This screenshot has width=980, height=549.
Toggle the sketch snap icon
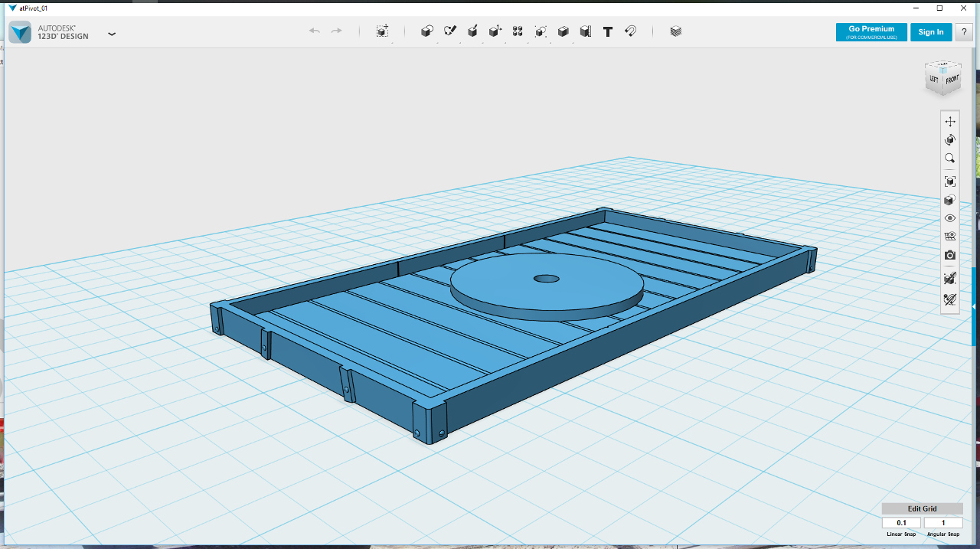tap(950, 299)
